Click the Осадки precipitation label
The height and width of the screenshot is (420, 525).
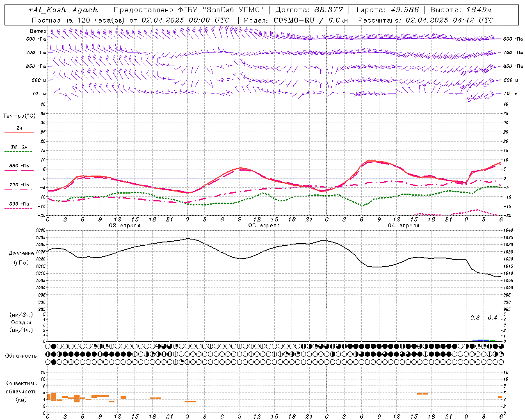click(21, 322)
